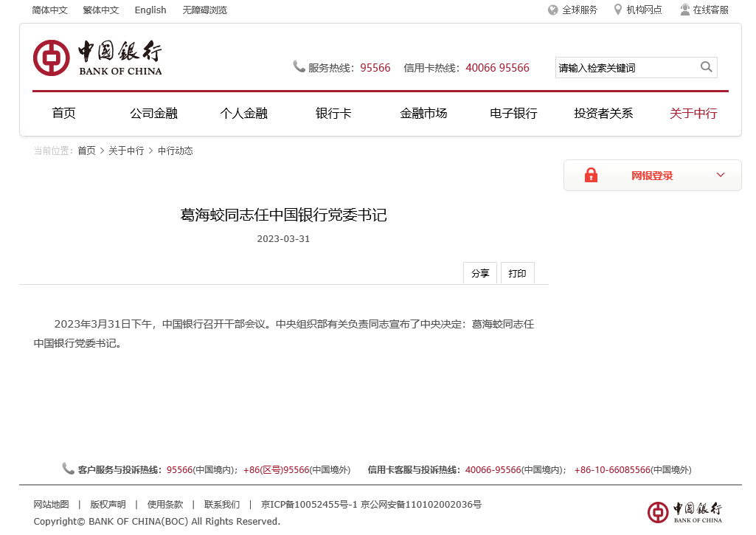Click the search magnifier icon

(x=707, y=67)
